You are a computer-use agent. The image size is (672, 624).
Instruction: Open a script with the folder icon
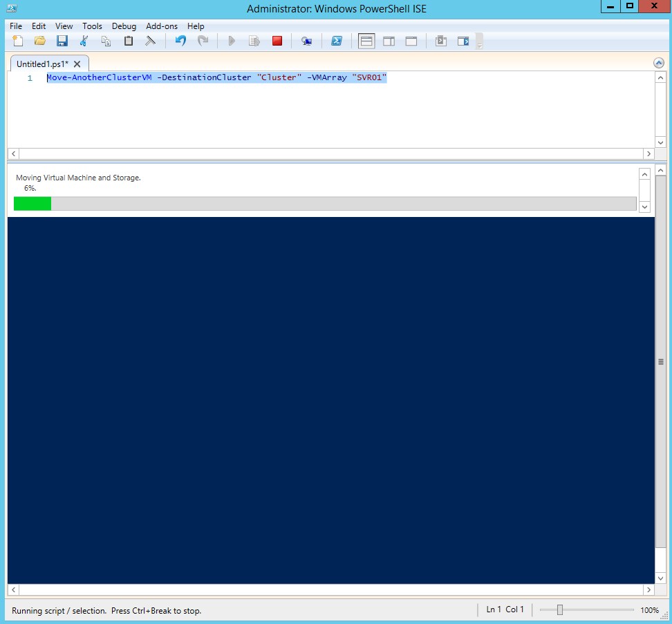(x=40, y=41)
